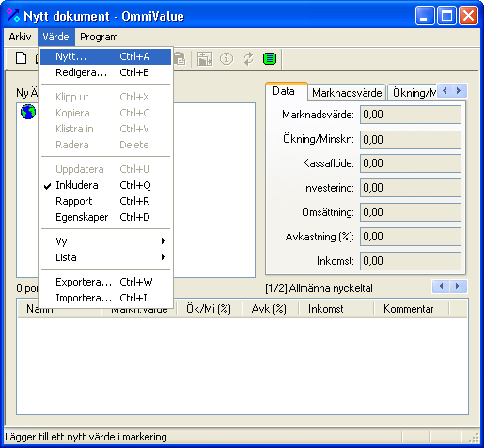
Task: Switch to the Ökning/M tab
Action: coord(413,93)
